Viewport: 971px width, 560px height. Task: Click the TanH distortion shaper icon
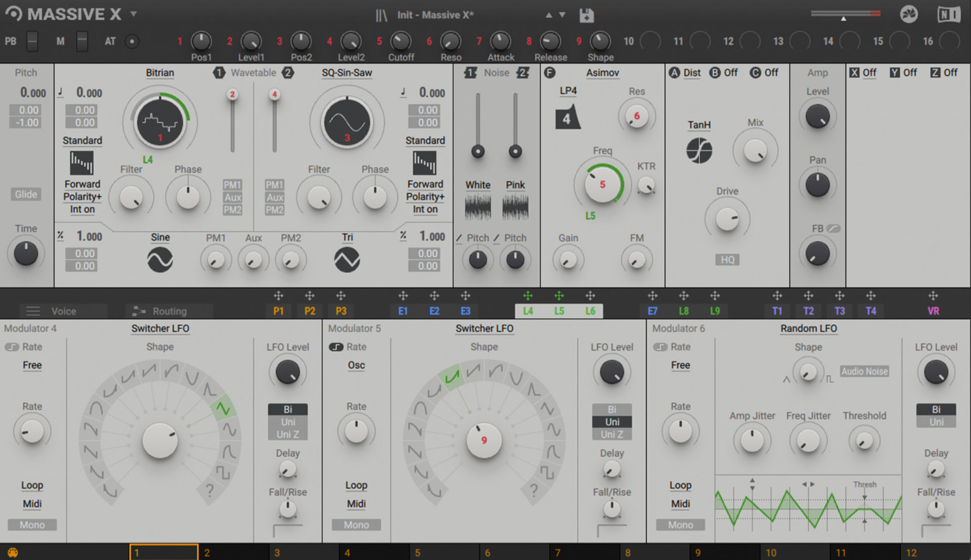pyautogui.click(x=699, y=149)
